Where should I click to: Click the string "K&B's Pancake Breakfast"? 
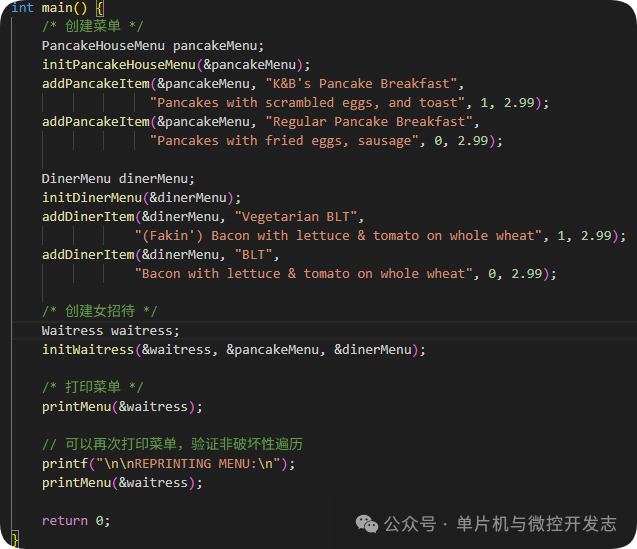pos(361,84)
